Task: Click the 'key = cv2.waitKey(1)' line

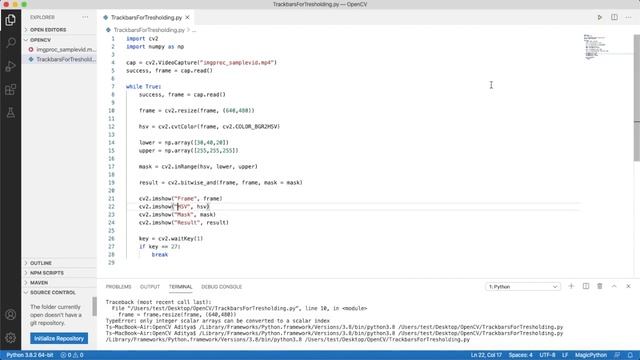Action: point(171,239)
